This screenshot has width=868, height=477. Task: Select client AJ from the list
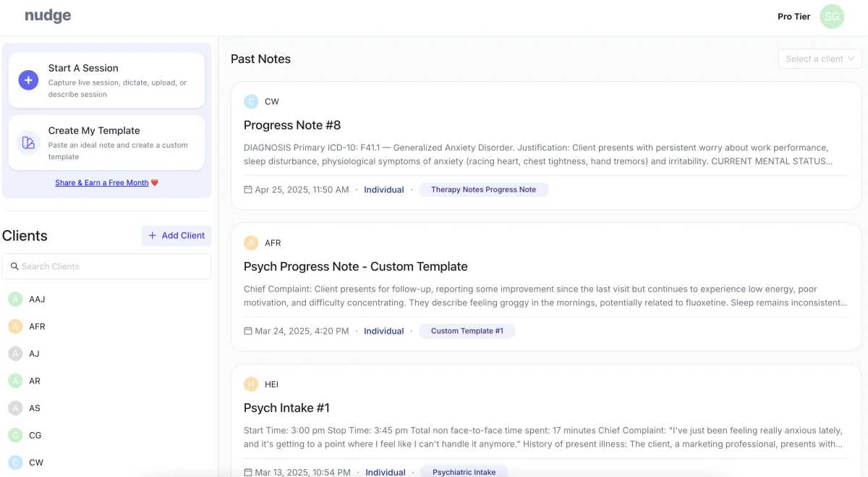click(34, 354)
